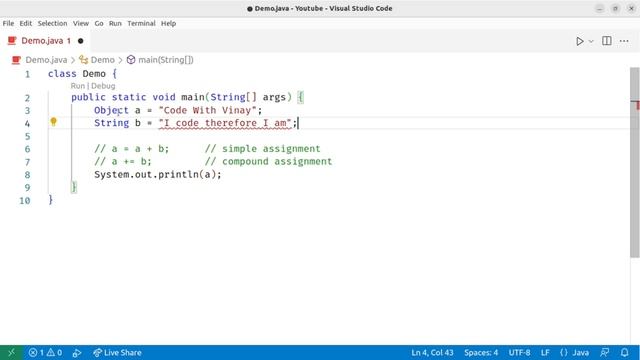Open the Edit menu
The width and height of the screenshot is (640, 360).
26,23
